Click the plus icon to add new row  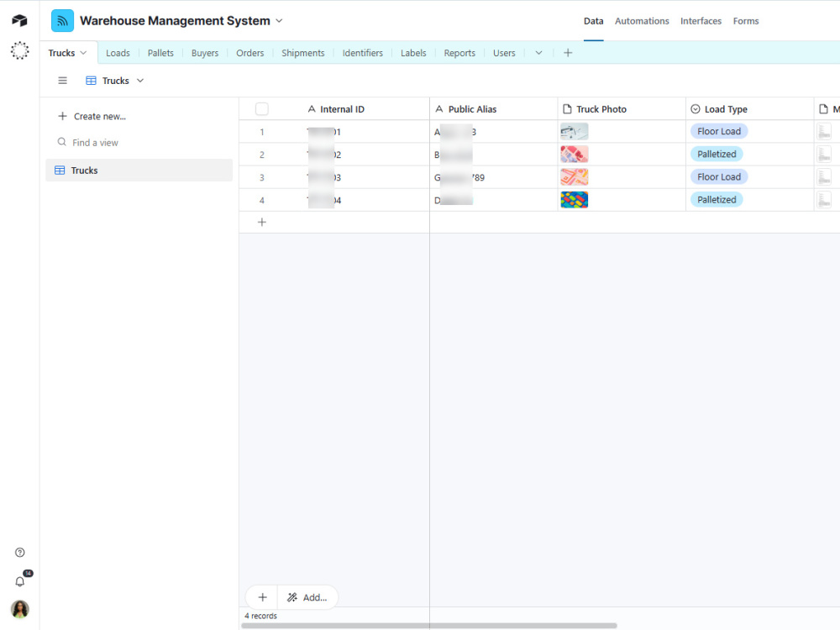(x=262, y=222)
